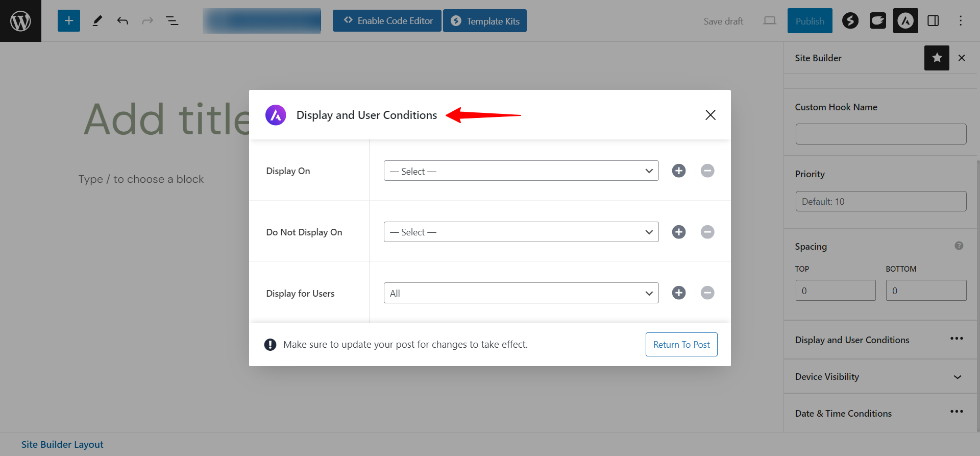
Task: Open Date & Time Conditions options
Action: pos(957,412)
